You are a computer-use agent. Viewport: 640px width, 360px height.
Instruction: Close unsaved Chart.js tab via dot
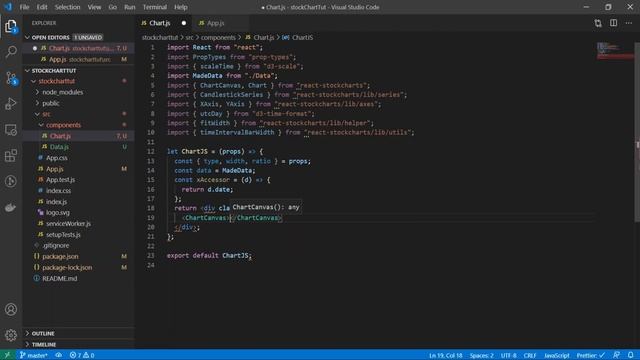[184, 23]
